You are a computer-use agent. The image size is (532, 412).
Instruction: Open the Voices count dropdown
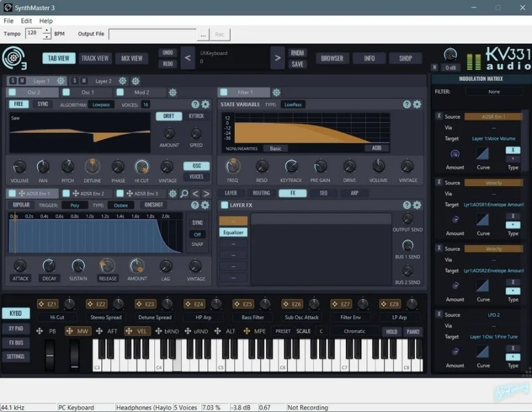(x=146, y=104)
